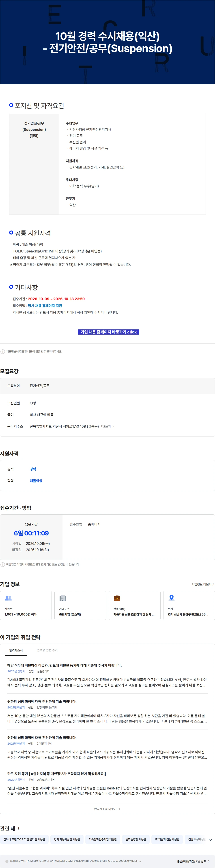Click the notice icon in the bottom footer bar

click(7, 861)
